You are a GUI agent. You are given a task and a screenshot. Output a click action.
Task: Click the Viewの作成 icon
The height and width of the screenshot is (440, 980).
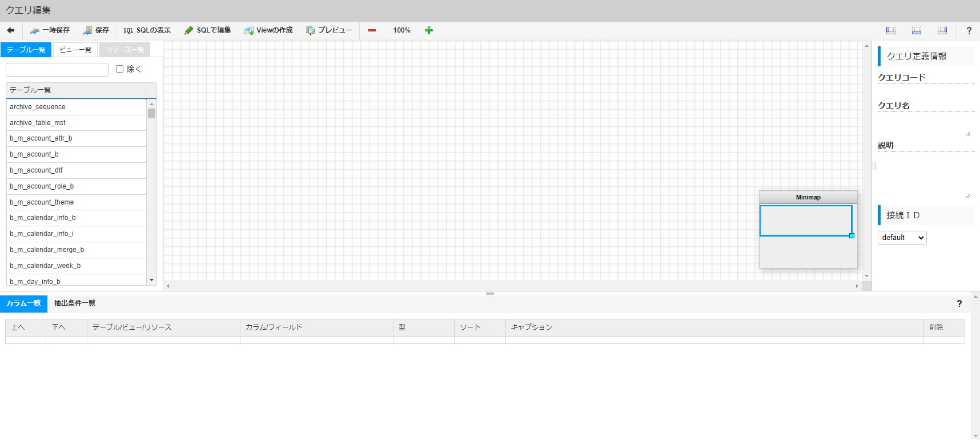click(249, 31)
